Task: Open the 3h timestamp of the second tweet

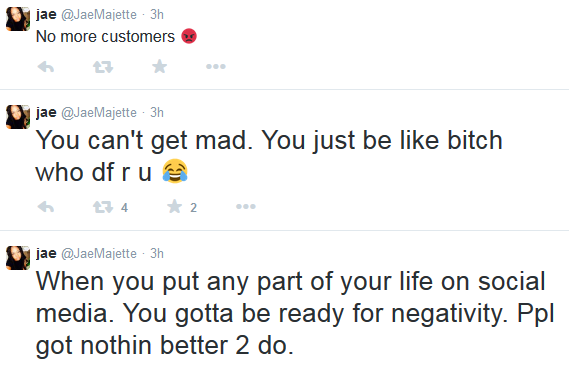Action: pos(157,112)
